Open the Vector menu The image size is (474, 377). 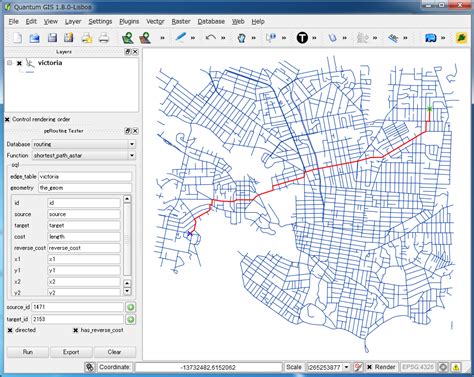click(155, 22)
